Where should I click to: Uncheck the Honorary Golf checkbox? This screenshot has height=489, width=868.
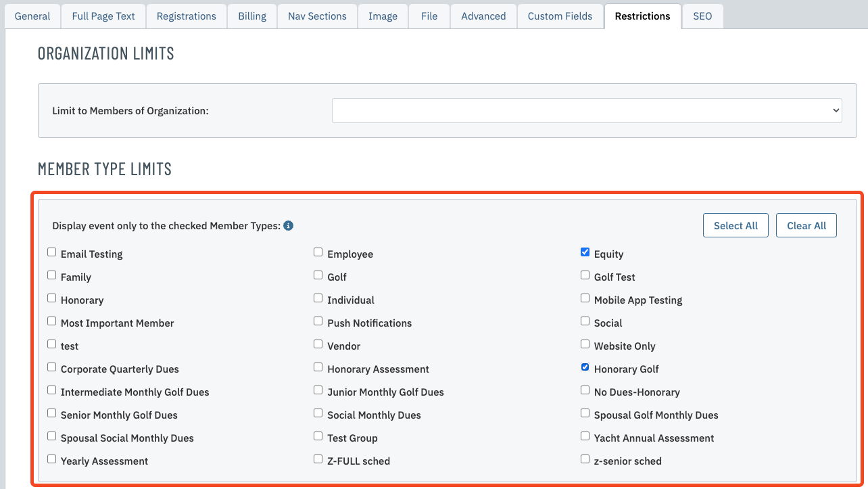click(x=585, y=367)
